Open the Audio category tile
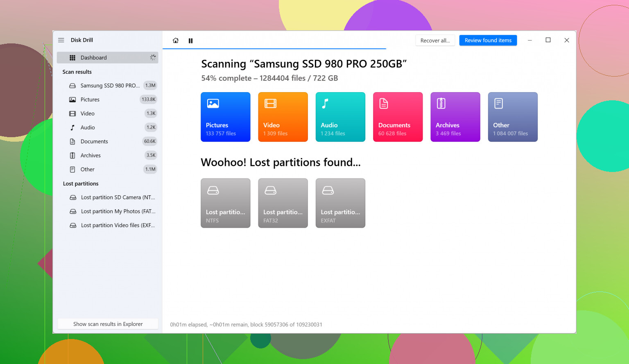Image resolution: width=629 pixels, height=364 pixels. tap(340, 117)
